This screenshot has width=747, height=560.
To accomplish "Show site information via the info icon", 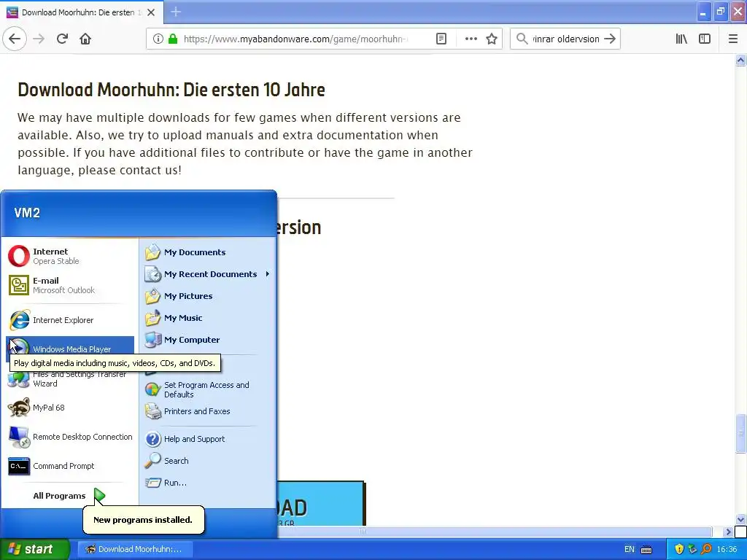I will pos(158,39).
